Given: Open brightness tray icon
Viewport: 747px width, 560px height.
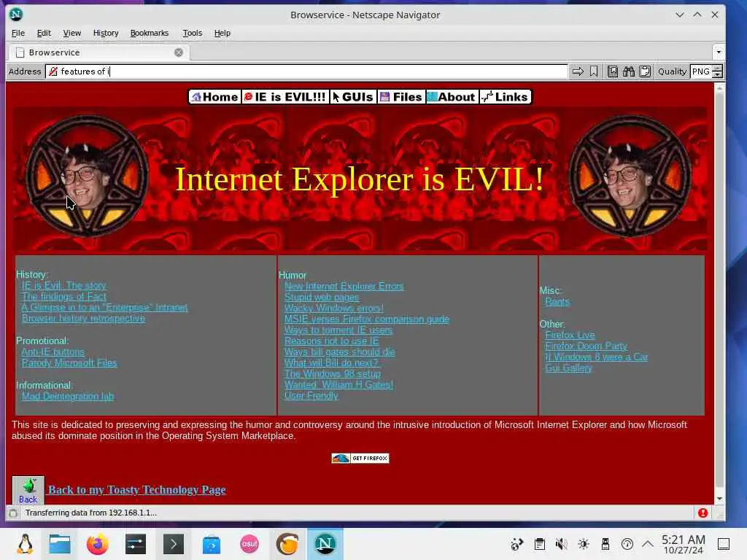Looking at the screenshot, I should point(583,544).
